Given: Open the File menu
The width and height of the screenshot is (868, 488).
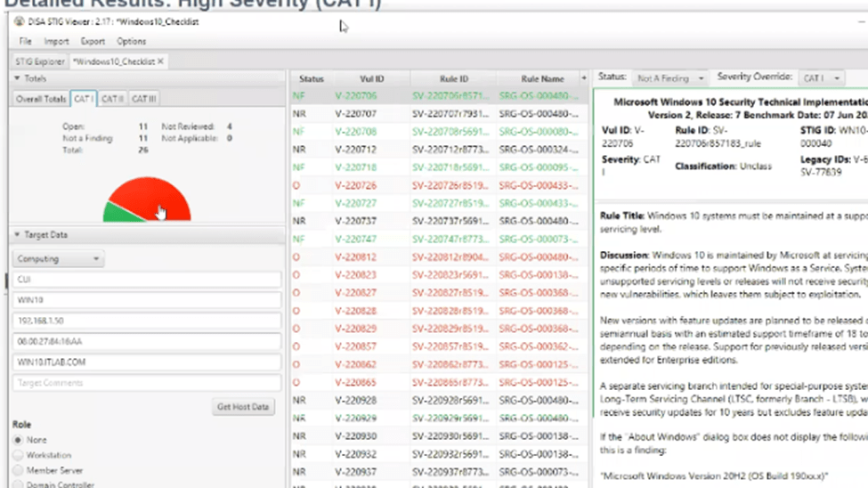Looking at the screenshot, I should (x=25, y=41).
